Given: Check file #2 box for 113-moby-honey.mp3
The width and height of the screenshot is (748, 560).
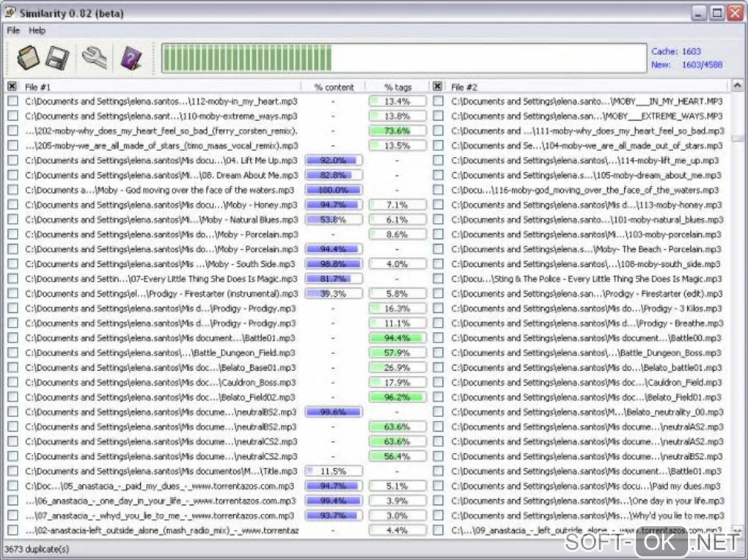Looking at the screenshot, I should [x=438, y=205].
